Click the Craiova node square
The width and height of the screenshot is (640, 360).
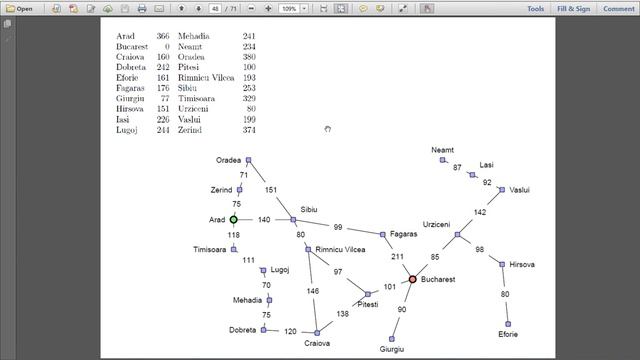coord(317,333)
